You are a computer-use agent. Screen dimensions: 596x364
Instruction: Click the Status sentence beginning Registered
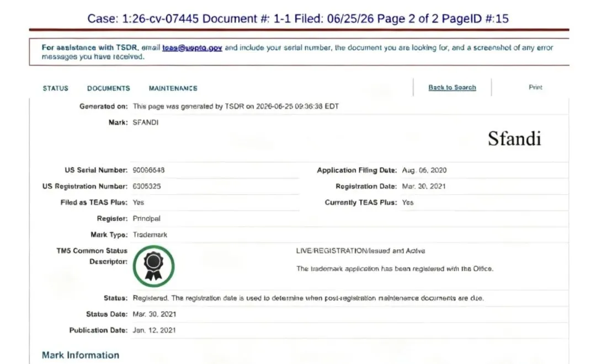pos(308,298)
